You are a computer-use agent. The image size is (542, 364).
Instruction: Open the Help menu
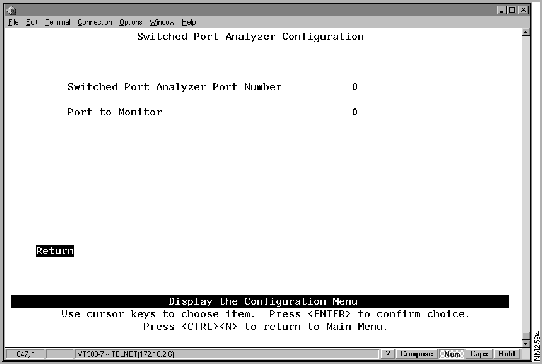coord(189,22)
